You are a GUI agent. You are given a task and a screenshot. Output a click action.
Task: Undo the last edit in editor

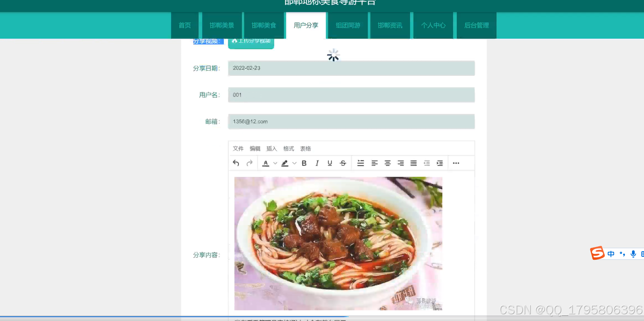coord(236,163)
